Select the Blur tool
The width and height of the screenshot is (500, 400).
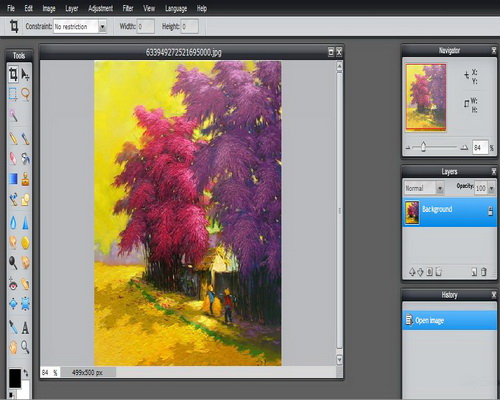coord(13,223)
